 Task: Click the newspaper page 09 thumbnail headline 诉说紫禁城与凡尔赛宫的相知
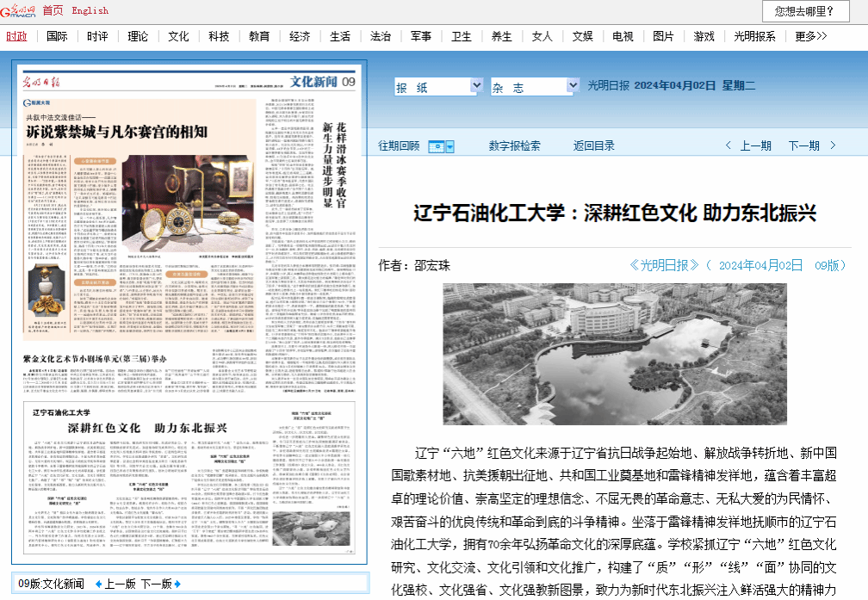point(116,131)
